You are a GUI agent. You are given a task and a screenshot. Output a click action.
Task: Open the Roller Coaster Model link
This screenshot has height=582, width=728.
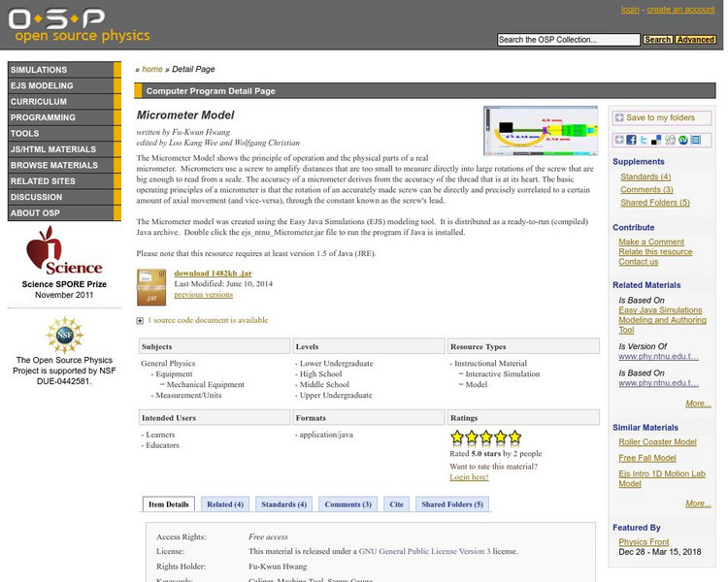coord(657,442)
